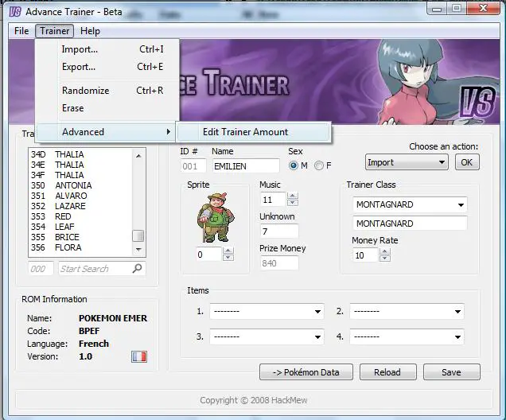Increase the Sprite number
Viewport: 506px width, 420px height.
[228, 251]
